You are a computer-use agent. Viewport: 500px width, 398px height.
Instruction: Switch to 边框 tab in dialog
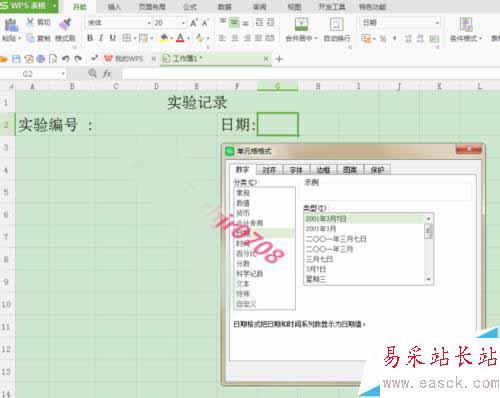pos(323,170)
